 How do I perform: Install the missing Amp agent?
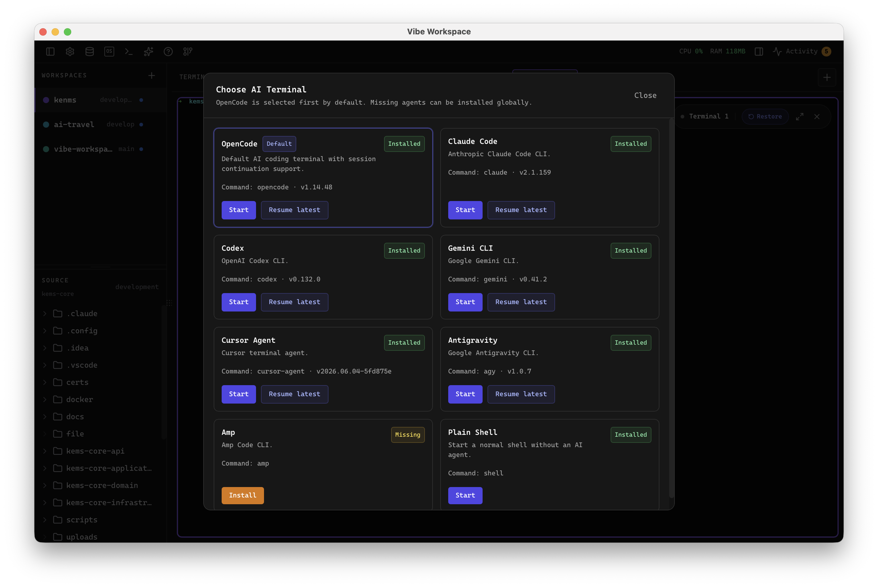coord(243,495)
